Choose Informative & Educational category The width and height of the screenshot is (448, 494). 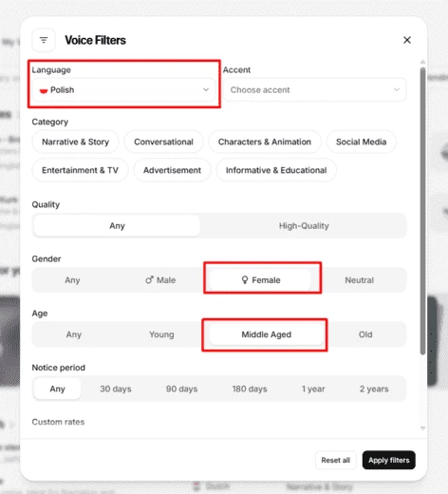[x=276, y=170]
